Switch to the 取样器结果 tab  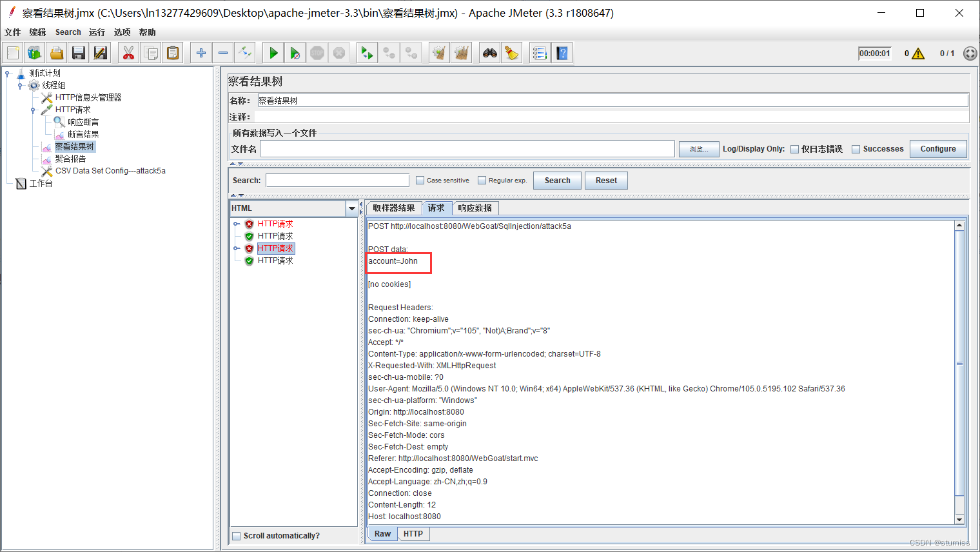[394, 208]
